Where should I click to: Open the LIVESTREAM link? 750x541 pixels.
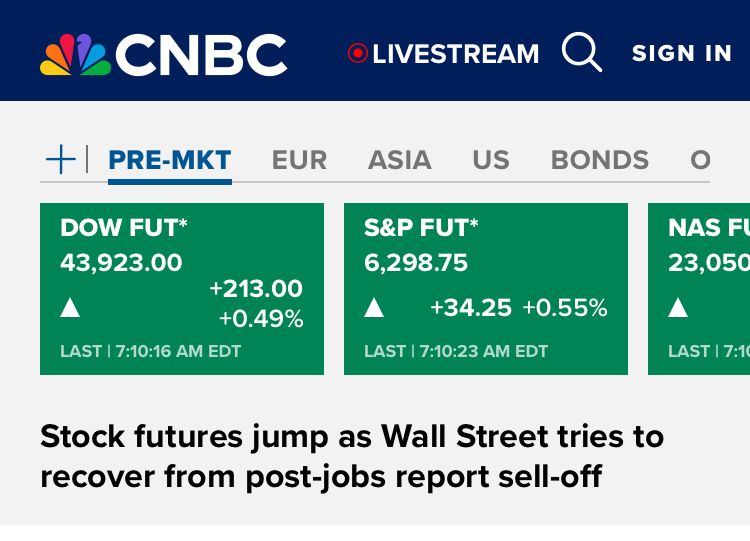455,54
